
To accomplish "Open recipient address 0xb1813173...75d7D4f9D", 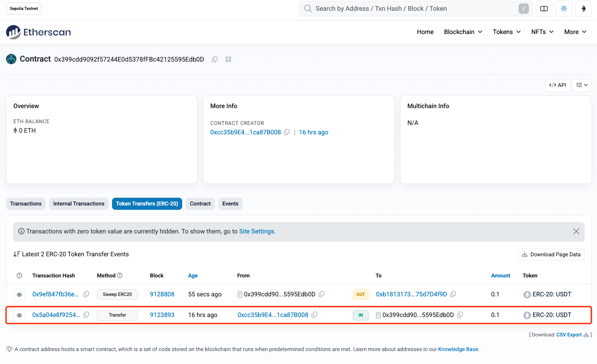I will 411,294.
